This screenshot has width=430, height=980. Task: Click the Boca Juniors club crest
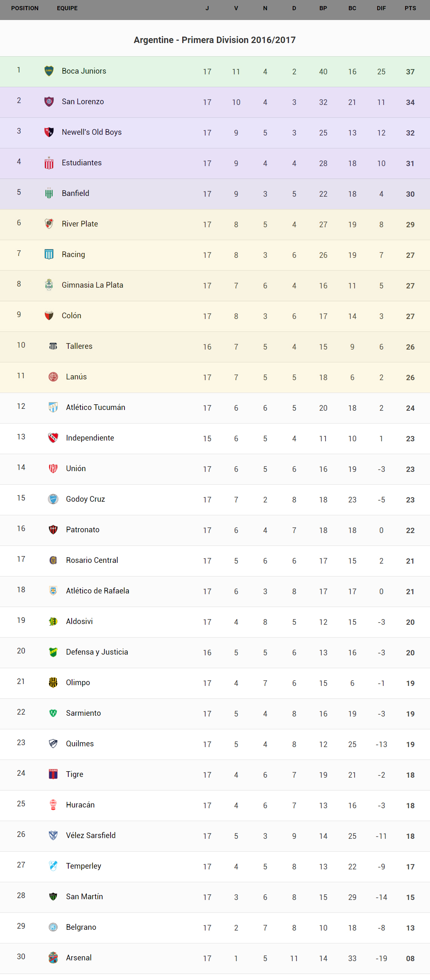click(49, 71)
